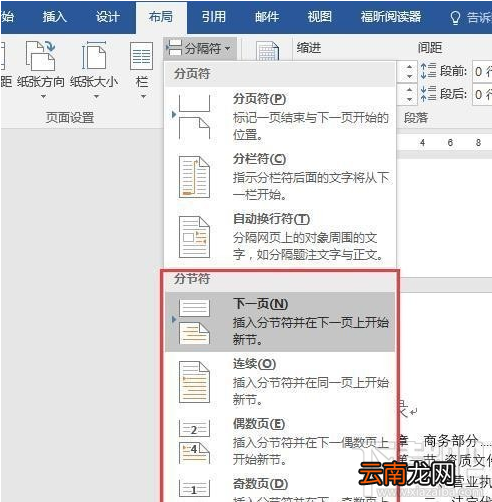This screenshot has width=492, height=502.
Task: Switch to the 设计 tab
Action: [108, 17]
